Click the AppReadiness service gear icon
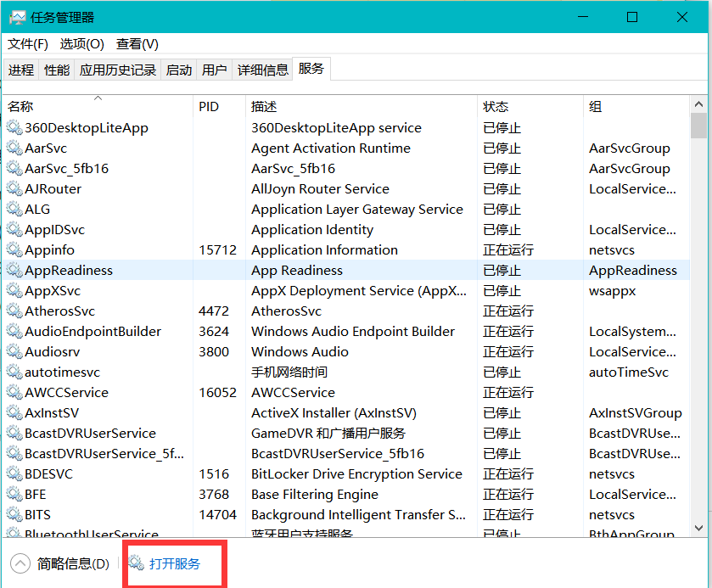Screen dimensions: 712x588 click(x=14, y=270)
